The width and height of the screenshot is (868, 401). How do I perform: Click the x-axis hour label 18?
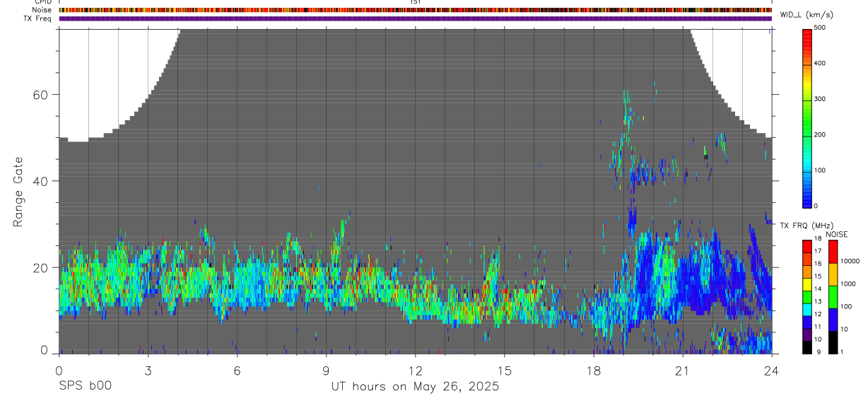[x=594, y=370]
